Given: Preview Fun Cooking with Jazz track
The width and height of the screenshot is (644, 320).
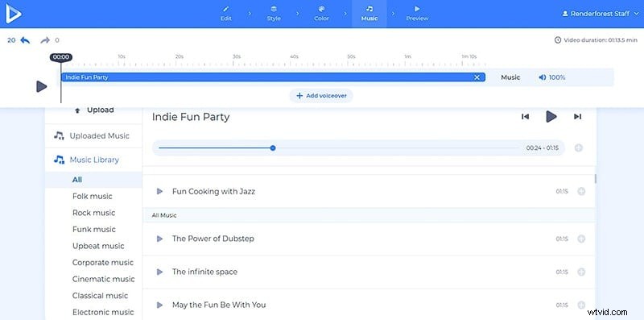Looking at the screenshot, I should [159, 191].
